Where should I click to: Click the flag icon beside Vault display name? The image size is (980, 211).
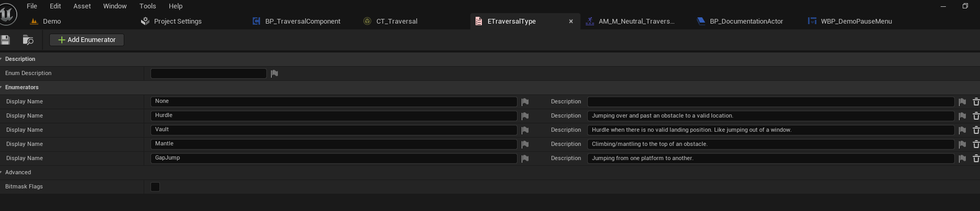pyautogui.click(x=525, y=130)
